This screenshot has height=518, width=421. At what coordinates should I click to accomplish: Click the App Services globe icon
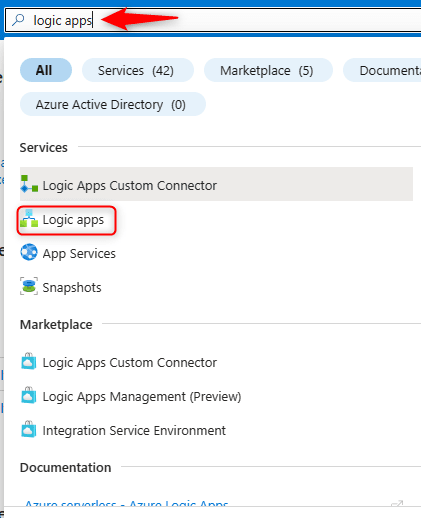point(29,252)
